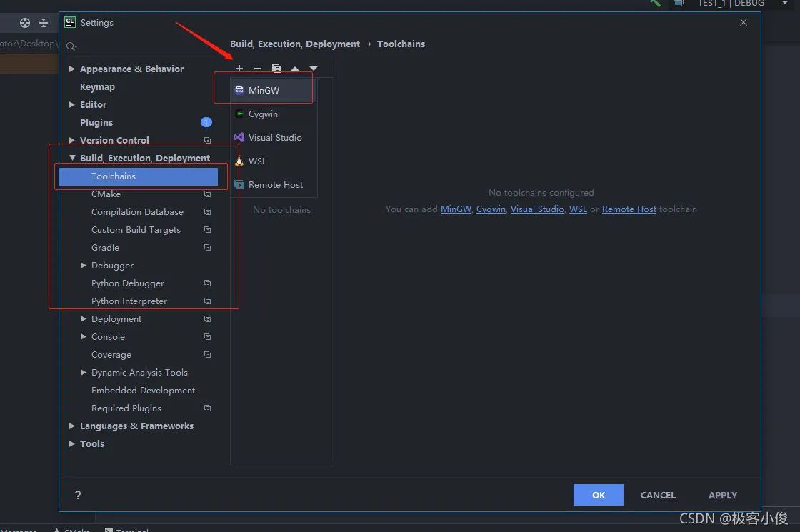Select Python Interpreter in the settings tree
This screenshot has height=532, width=800.
coord(129,301)
